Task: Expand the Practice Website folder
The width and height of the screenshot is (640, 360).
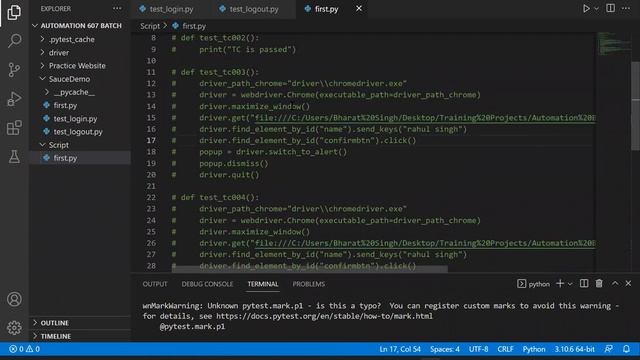Action: tap(80, 66)
